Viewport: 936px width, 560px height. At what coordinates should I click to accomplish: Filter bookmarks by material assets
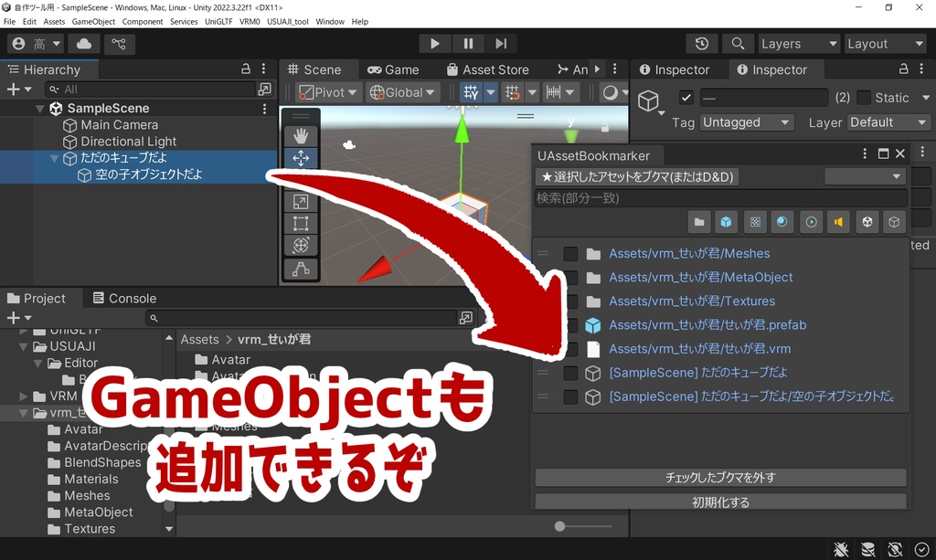click(782, 221)
